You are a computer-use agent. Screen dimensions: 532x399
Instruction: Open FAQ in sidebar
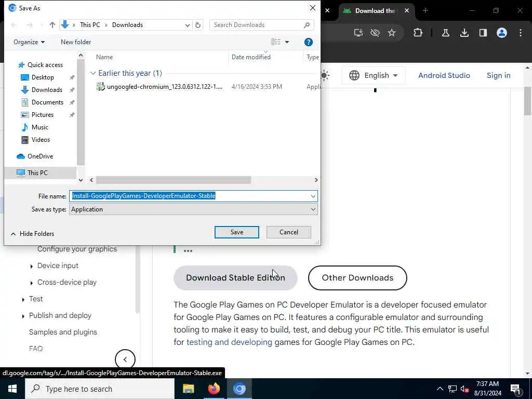coord(36,349)
